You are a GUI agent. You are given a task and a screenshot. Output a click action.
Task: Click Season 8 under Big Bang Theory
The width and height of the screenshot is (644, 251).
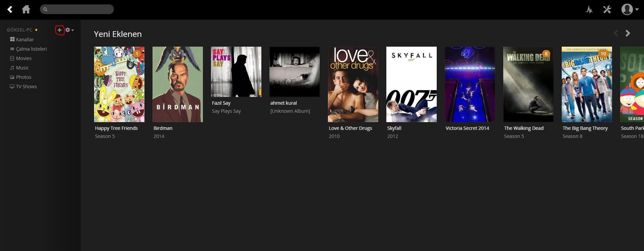pyautogui.click(x=572, y=136)
